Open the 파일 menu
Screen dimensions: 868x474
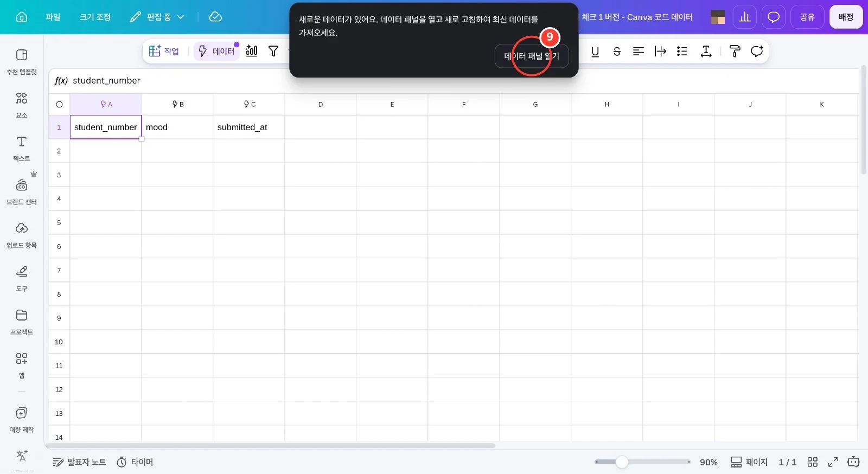pyautogui.click(x=53, y=17)
